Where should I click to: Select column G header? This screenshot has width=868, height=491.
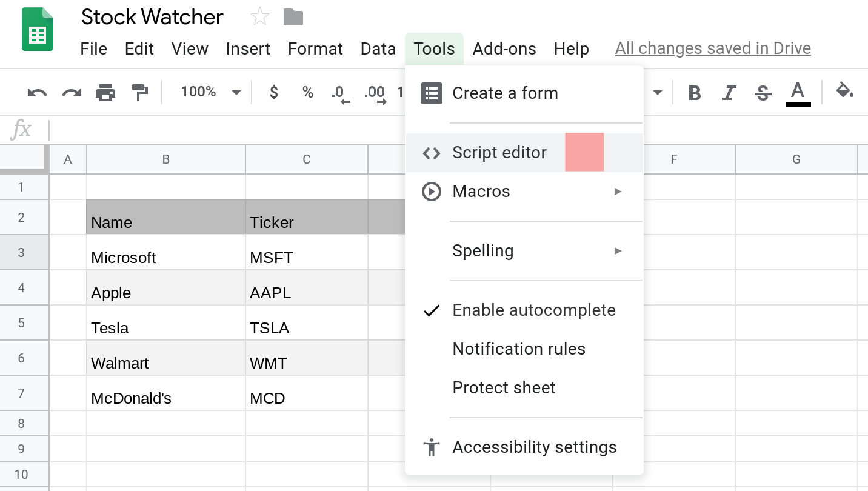pyautogui.click(x=796, y=159)
